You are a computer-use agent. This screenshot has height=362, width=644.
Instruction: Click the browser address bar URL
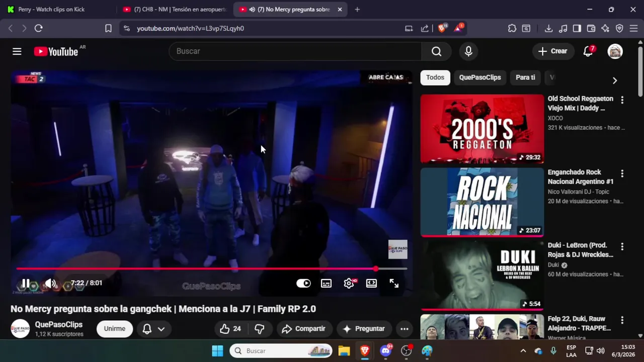tap(190, 29)
